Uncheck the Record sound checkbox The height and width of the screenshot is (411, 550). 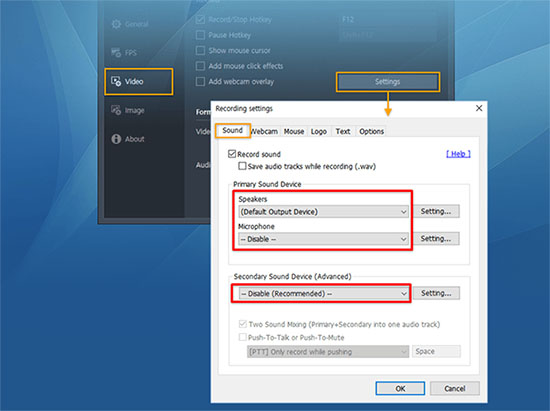[x=232, y=154]
